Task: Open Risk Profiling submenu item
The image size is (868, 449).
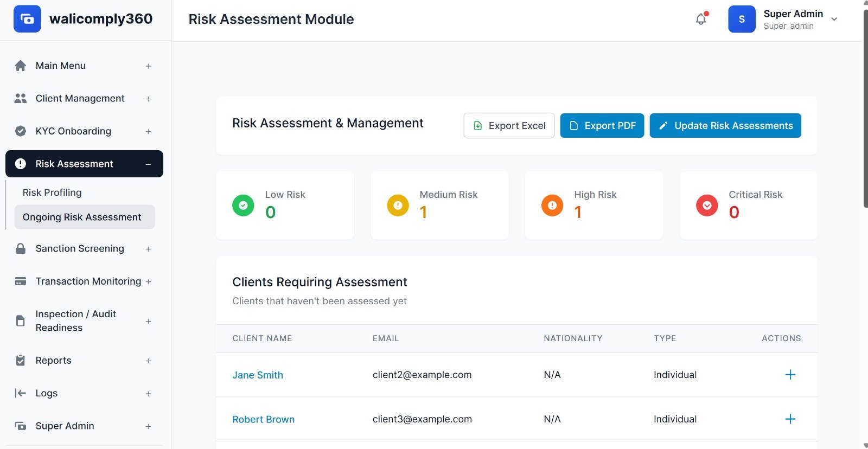Action: (x=52, y=193)
